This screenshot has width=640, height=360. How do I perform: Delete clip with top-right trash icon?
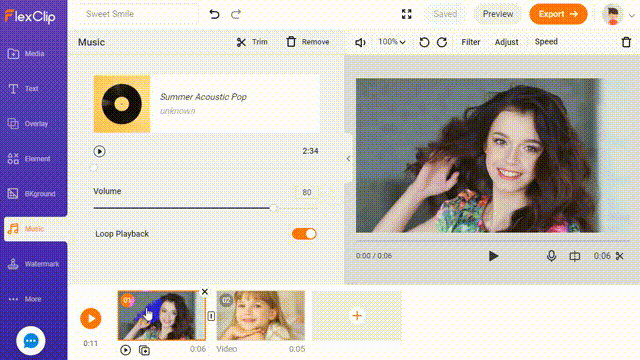[626, 42]
